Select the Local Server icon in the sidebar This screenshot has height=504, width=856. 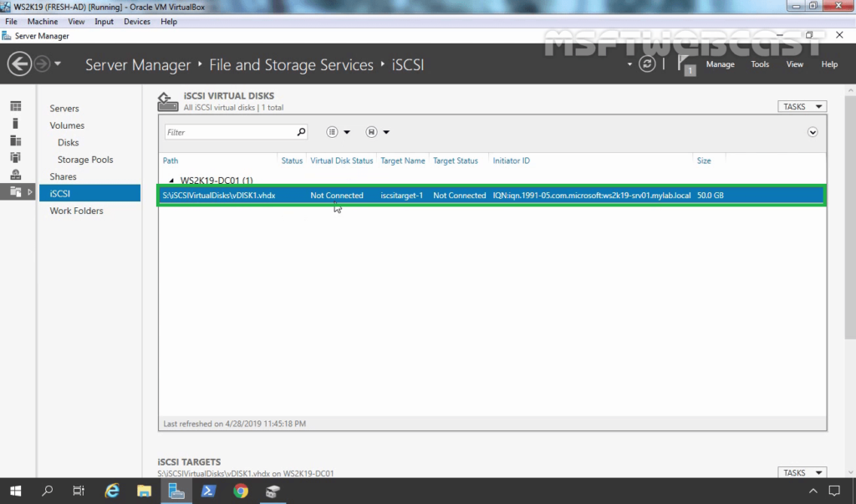point(16,124)
